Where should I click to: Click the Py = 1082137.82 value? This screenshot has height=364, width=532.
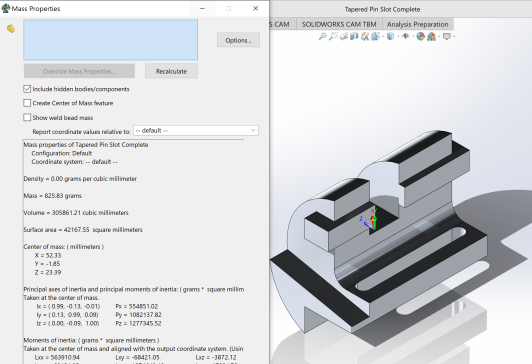coord(138,315)
